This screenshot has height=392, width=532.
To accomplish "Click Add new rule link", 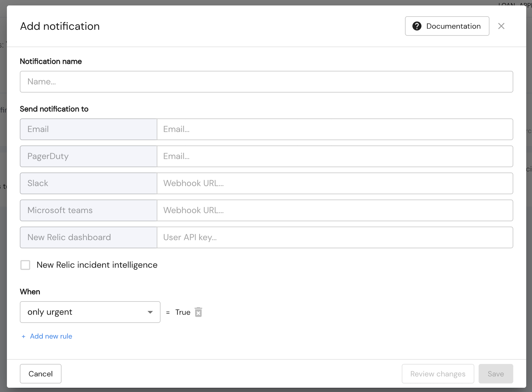I will pyautogui.click(x=51, y=336).
